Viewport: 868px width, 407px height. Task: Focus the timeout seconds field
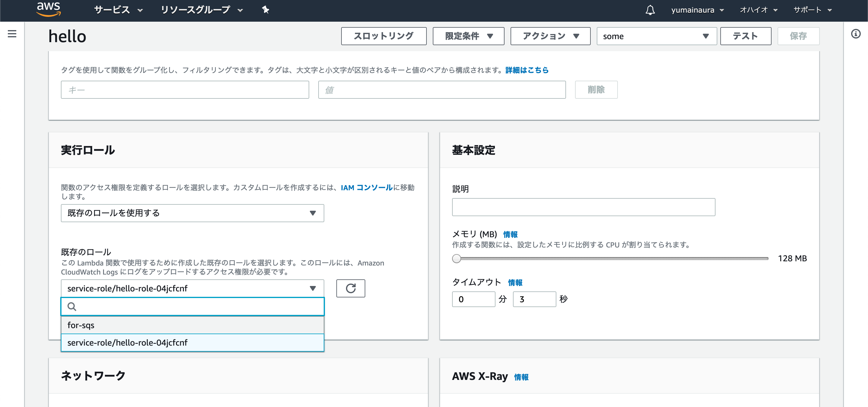click(x=534, y=299)
